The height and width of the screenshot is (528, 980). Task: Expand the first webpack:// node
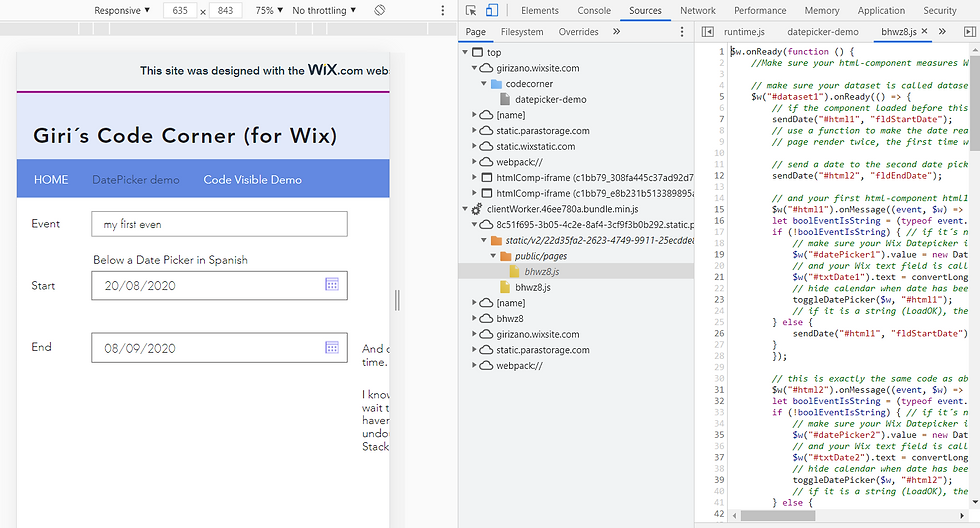click(474, 162)
